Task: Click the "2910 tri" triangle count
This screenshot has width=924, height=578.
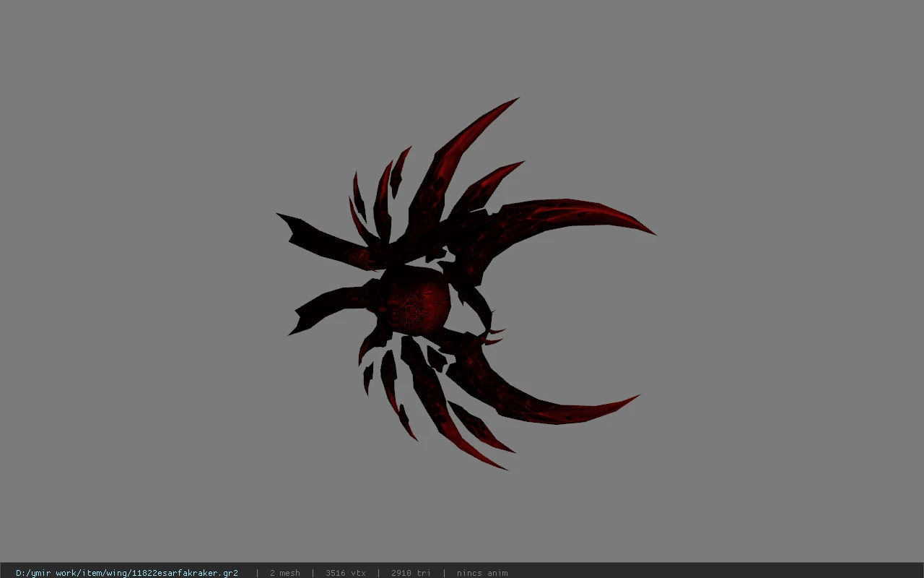Action: (411, 573)
